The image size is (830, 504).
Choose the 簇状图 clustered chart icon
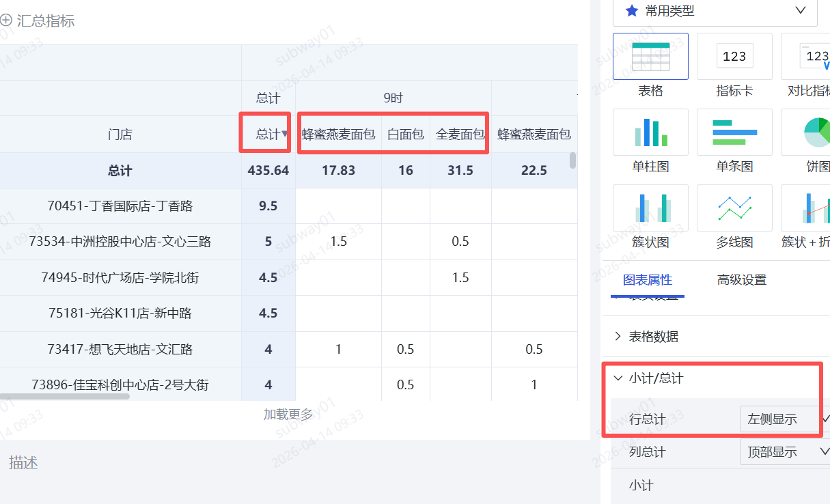point(650,208)
